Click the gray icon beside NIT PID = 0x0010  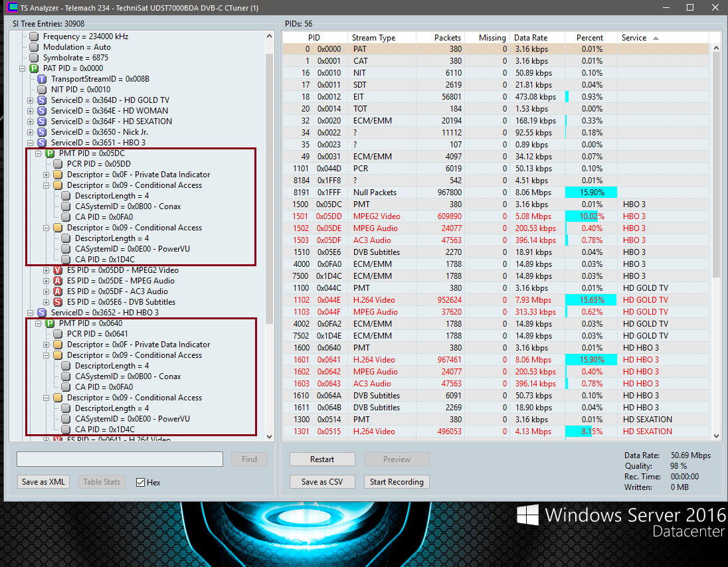(x=42, y=90)
